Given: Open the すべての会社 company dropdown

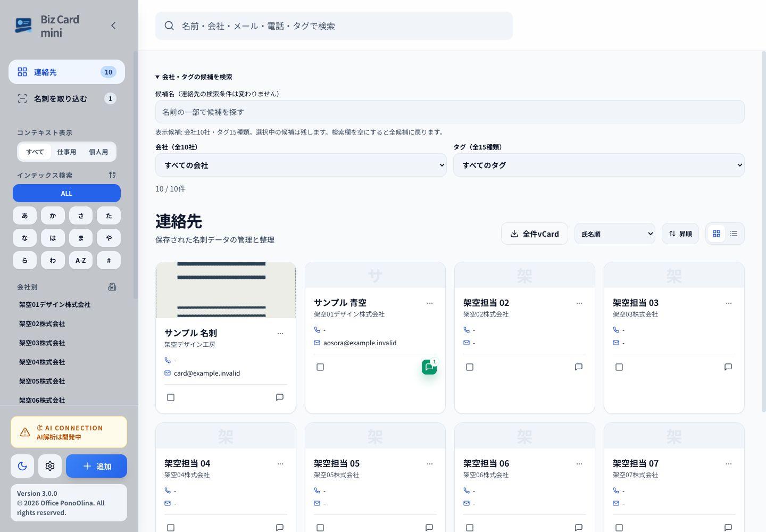Looking at the screenshot, I should coord(301,165).
